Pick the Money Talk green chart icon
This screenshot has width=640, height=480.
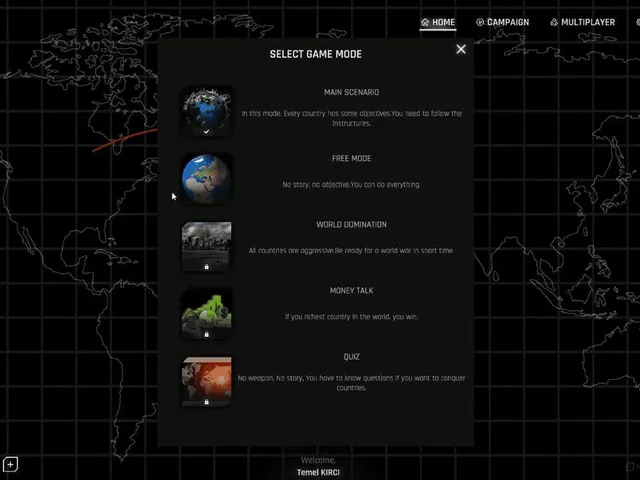[207, 313]
